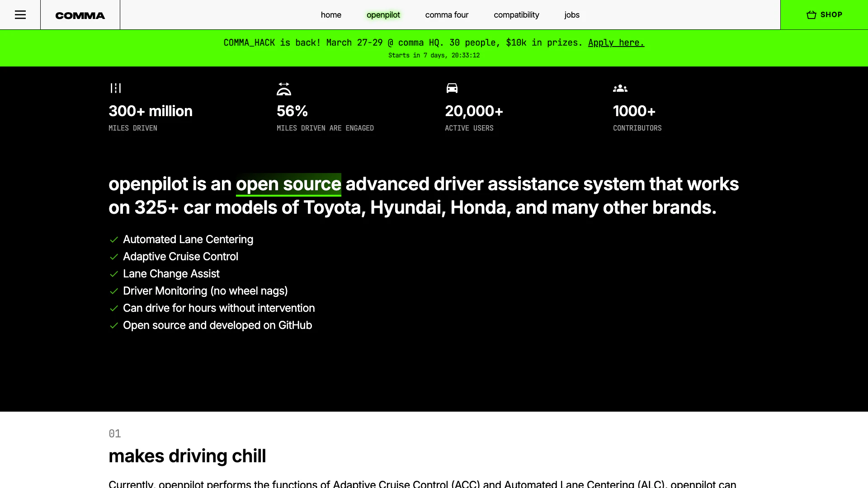Follow the Apply here link
The image size is (868, 488).
point(616,42)
